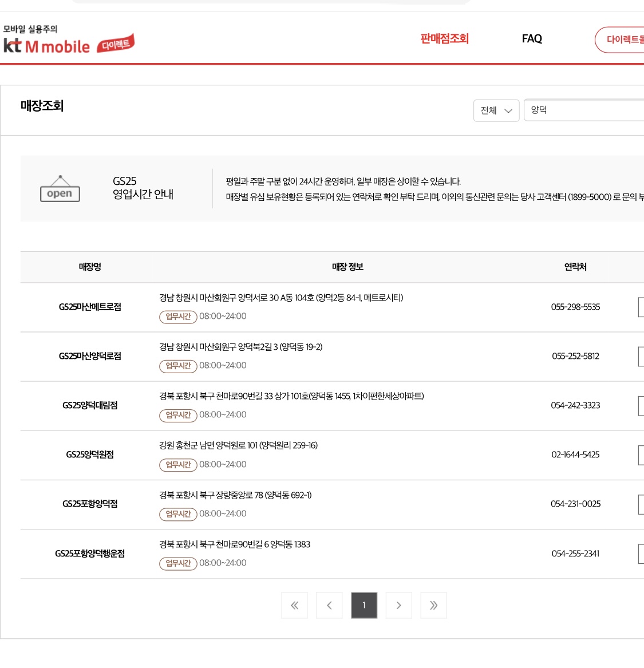Click the 연락처 column header

point(575,267)
